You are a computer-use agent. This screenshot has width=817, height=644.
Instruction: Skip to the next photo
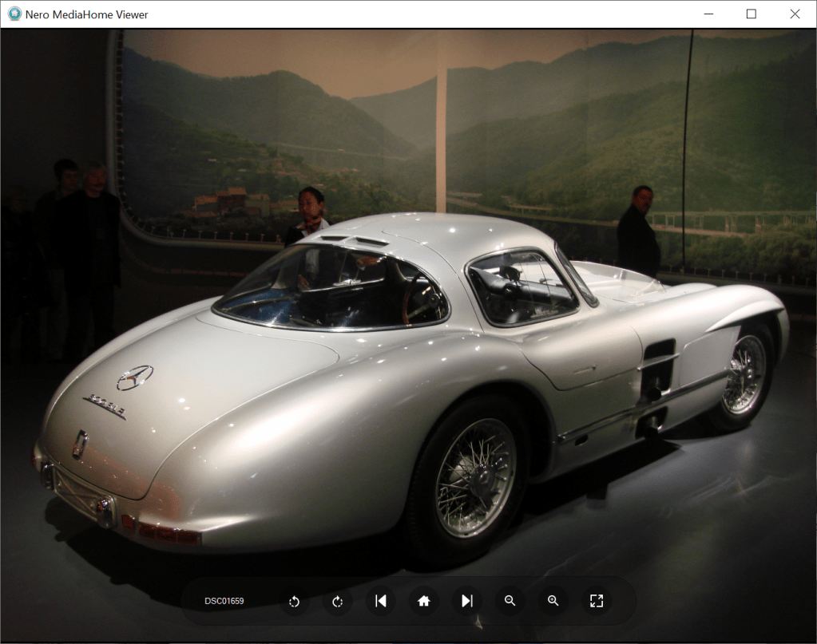point(466,601)
